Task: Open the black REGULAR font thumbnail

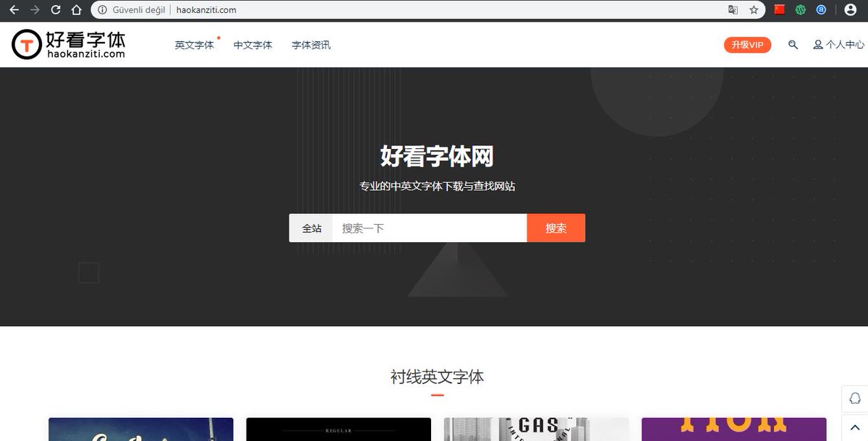Action: point(339,429)
